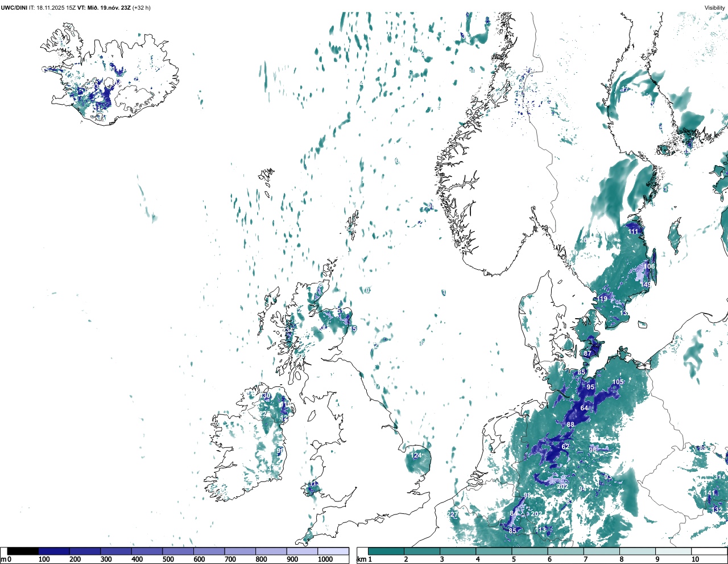The image size is (728, 564).
Task: Select the 9–10 km legend color segment
Action: [673, 551]
